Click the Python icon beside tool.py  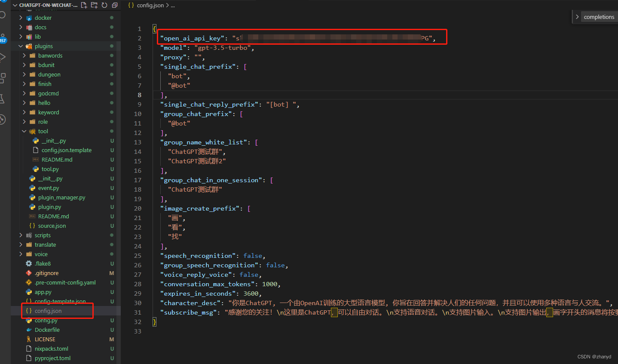coord(36,169)
